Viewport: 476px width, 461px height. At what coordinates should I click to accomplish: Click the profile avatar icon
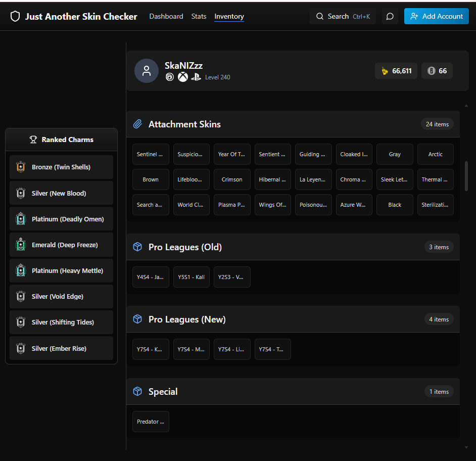point(147,71)
